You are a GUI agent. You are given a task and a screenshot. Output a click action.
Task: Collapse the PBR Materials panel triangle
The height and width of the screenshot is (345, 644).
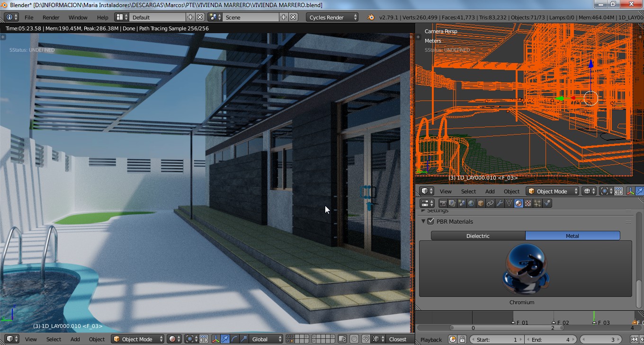click(423, 221)
